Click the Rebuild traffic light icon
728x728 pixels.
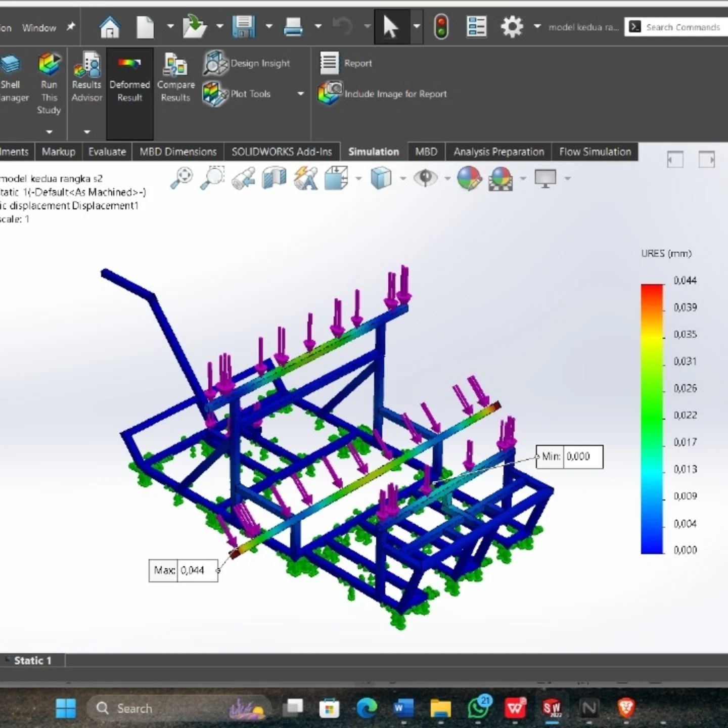pyautogui.click(x=441, y=27)
